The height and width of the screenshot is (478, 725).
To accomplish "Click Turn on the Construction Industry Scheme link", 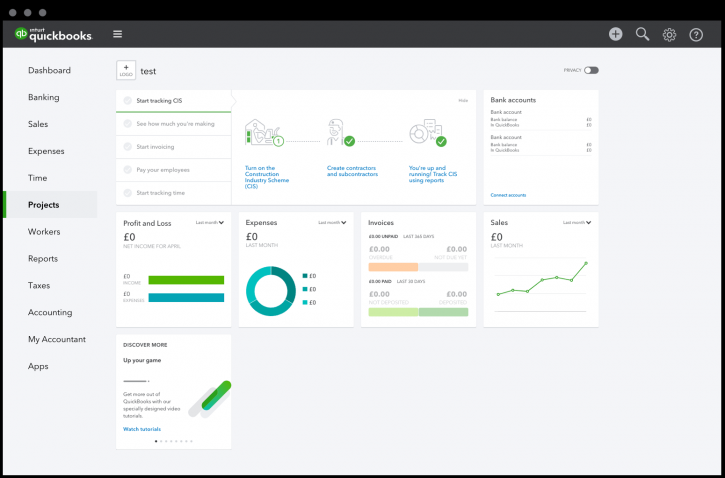I will [x=267, y=177].
